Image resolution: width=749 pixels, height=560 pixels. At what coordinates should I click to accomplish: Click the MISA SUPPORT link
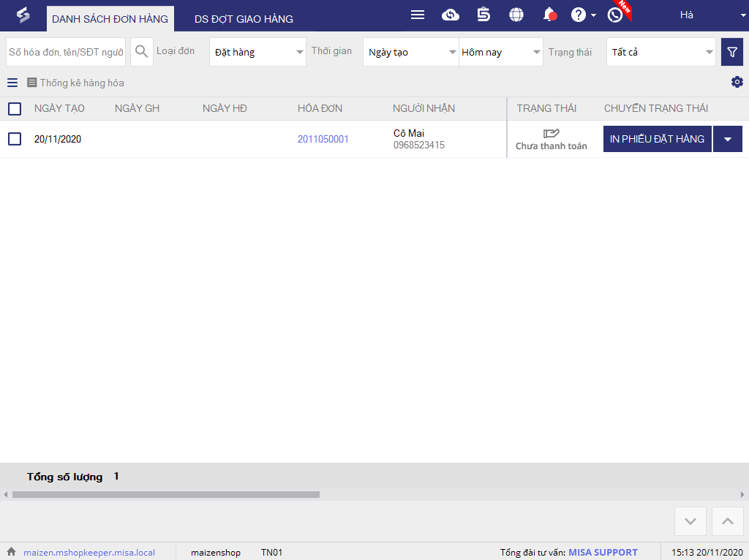(x=603, y=553)
